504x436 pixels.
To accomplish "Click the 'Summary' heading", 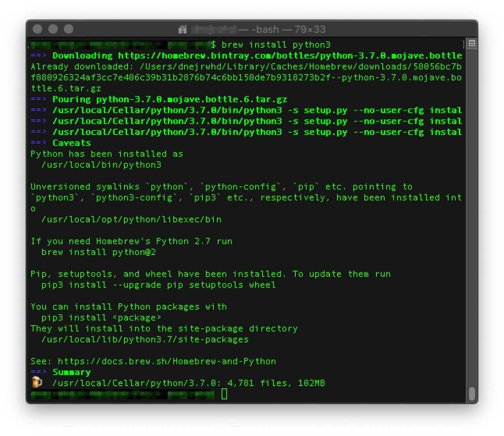I will [x=72, y=372].
